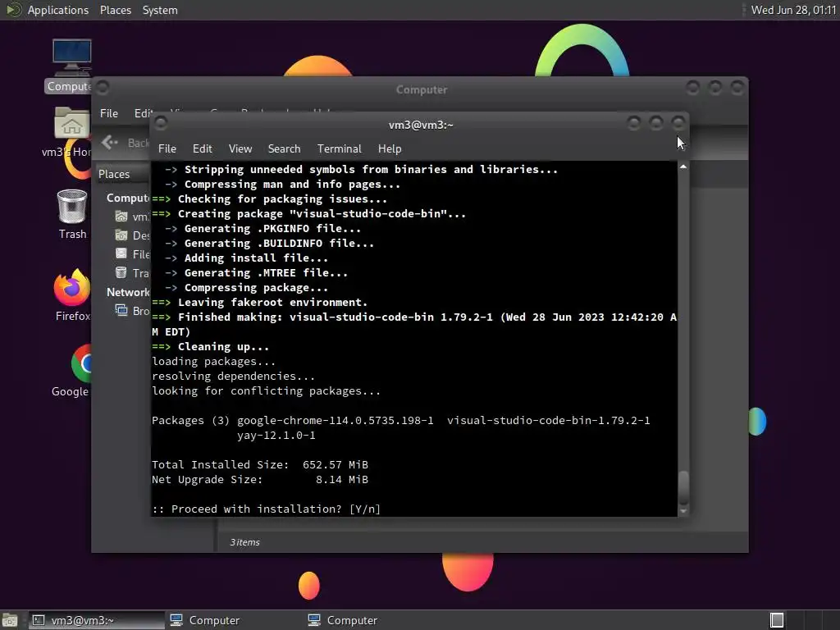Open the terminal Edit menu
This screenshot has height=630, width=840.
[202, 148]
